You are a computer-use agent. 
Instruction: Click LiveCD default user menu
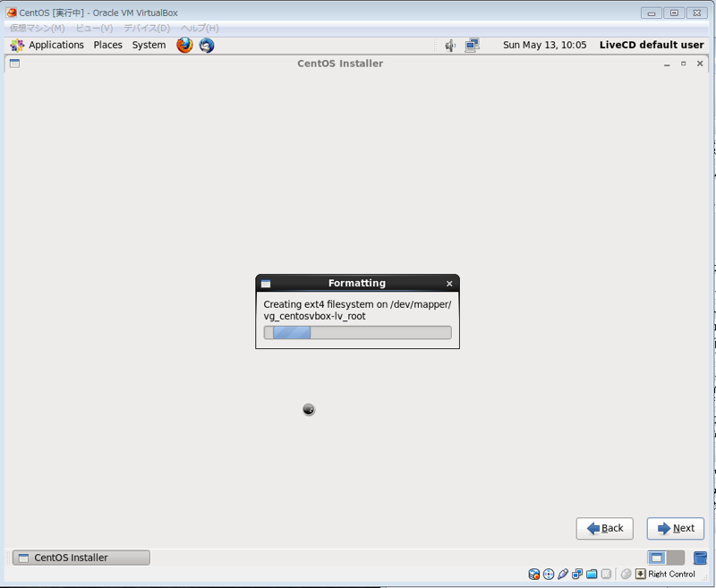point(652,45)
